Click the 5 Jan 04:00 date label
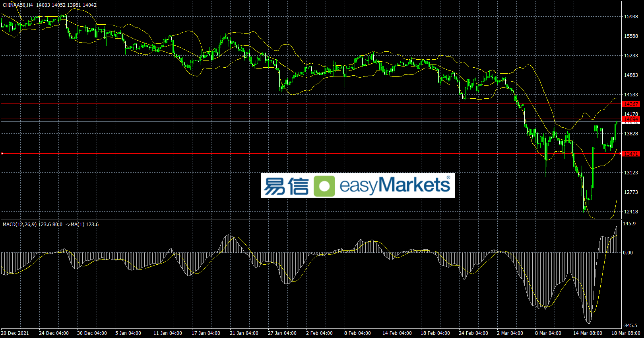644x338 pixels. 128,333
